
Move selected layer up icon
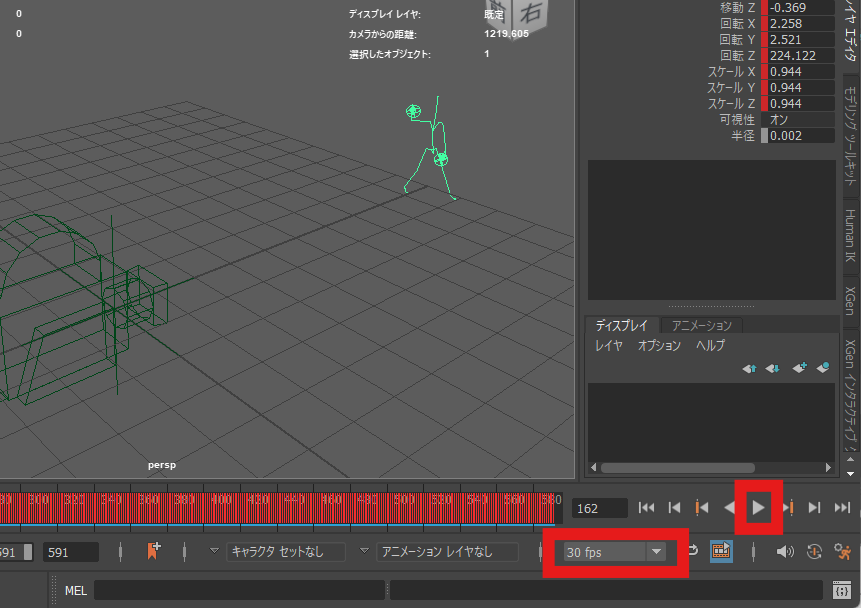[x=749, y=368]
